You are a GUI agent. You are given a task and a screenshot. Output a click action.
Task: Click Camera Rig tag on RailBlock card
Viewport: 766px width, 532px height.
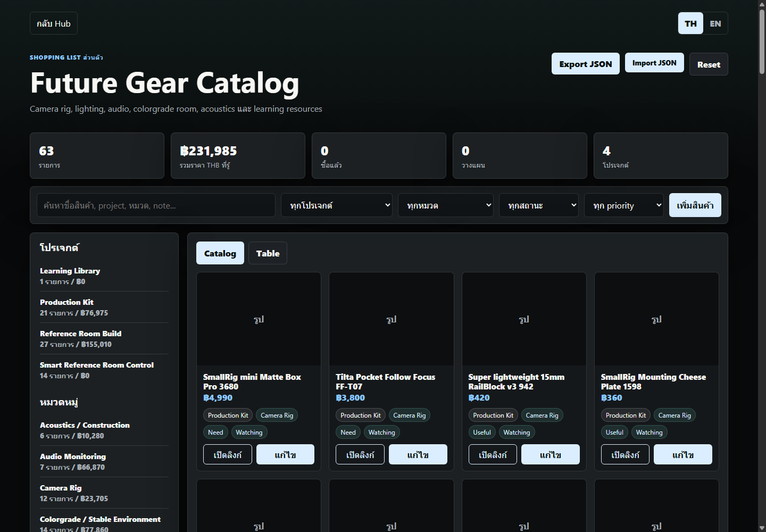tap(542, 415)
